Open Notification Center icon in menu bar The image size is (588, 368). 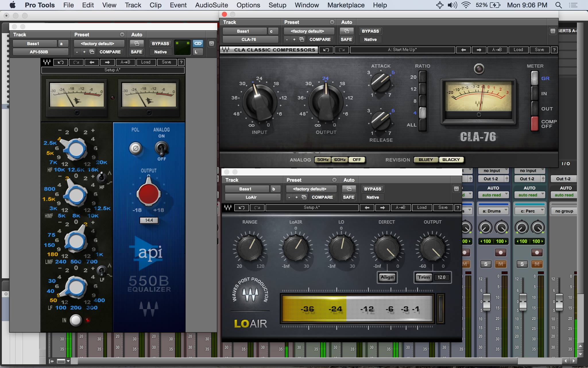tap(573, 5)
